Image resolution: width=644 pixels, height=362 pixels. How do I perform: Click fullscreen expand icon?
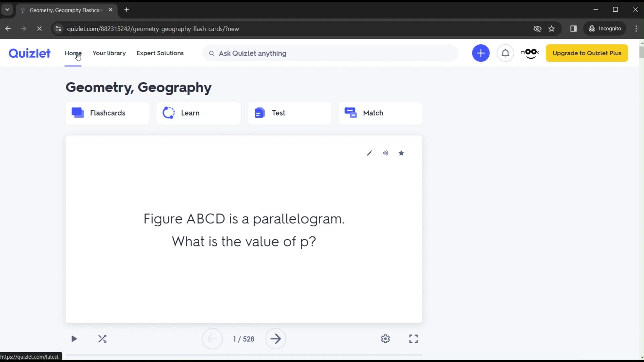click(413, 339)
